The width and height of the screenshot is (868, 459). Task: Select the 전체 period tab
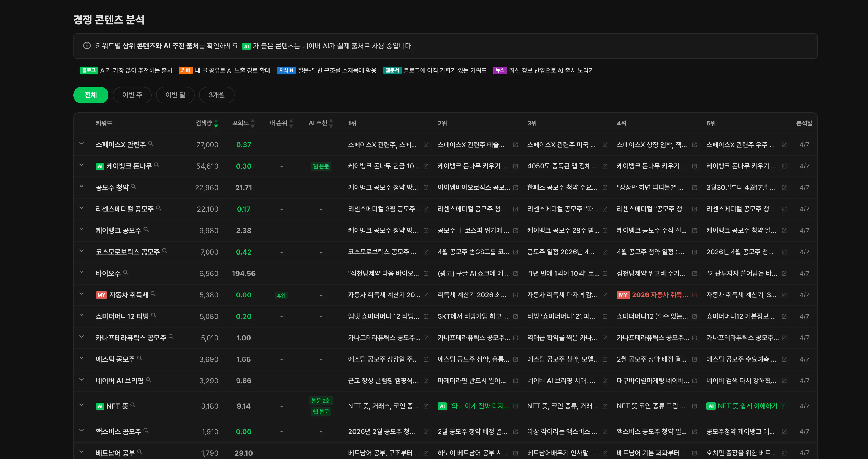click(x=91, y=95)
